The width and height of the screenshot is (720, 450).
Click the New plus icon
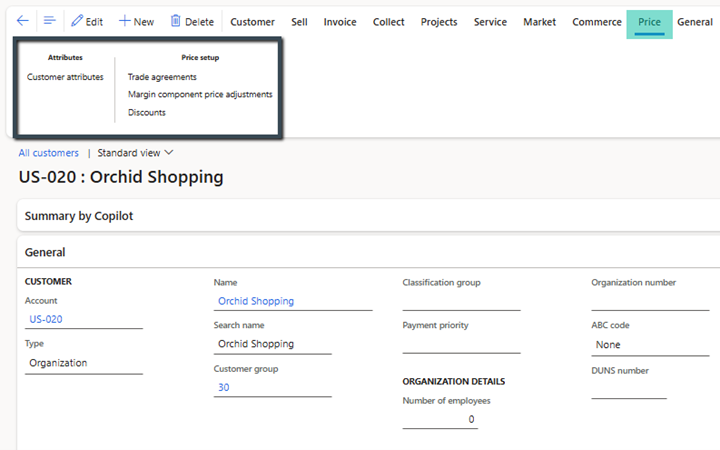point(125,21)
